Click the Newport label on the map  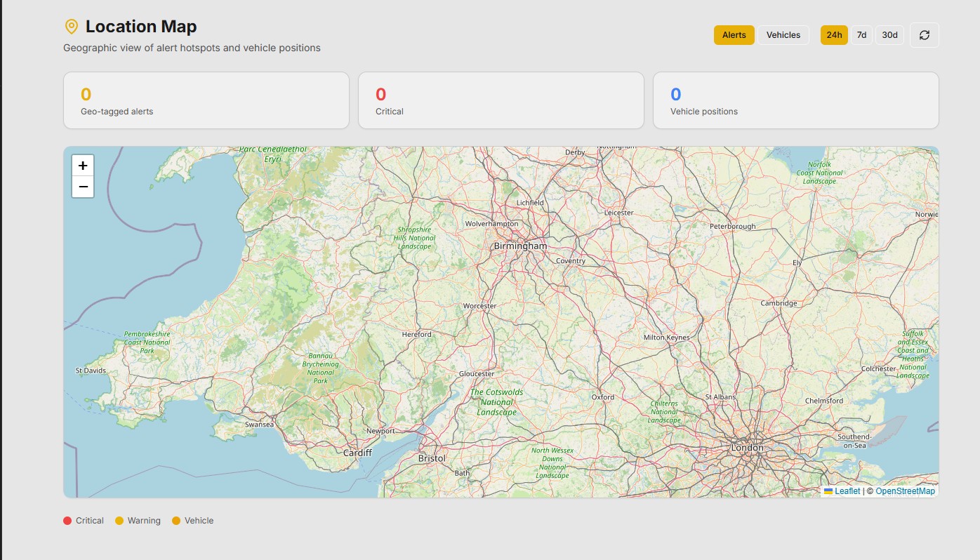coord(380,431)
